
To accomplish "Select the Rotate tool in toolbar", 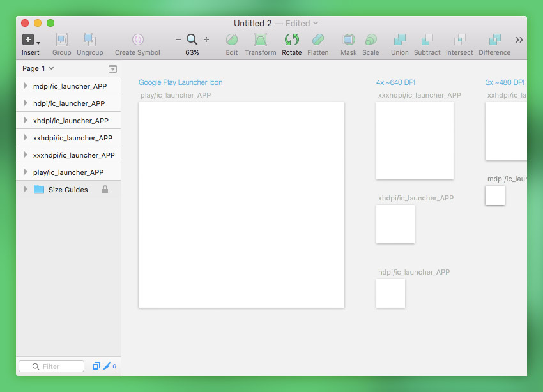I will click(x=291, y=40).
